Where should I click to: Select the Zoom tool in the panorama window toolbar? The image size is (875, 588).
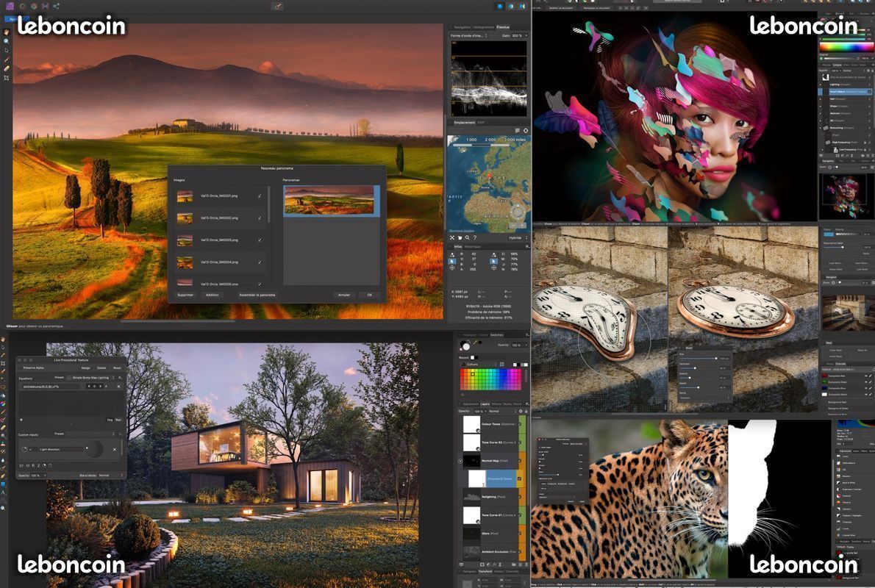7,41
